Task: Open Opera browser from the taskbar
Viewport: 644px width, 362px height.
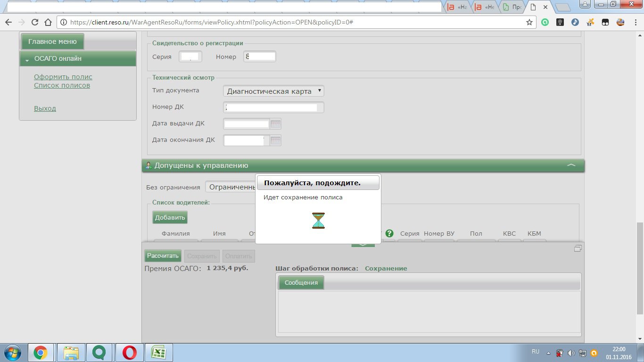Action: coord(130,352)
